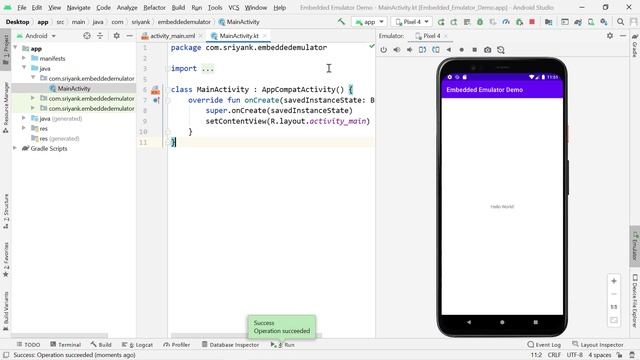The height and width of the screenshot is (360, 640).
Task: Open Emulator panel settings gear
Action: click(610, 36)
